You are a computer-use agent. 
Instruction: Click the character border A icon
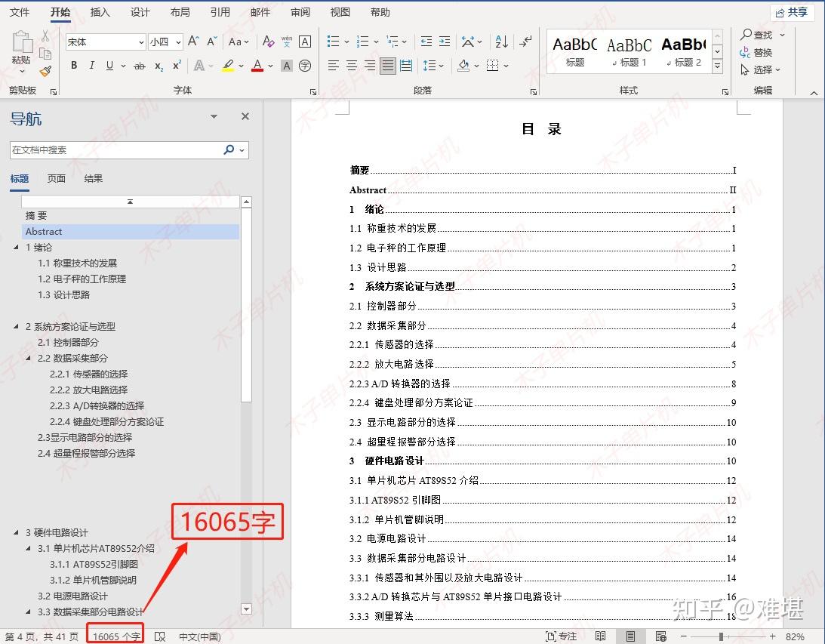[305, 41]
